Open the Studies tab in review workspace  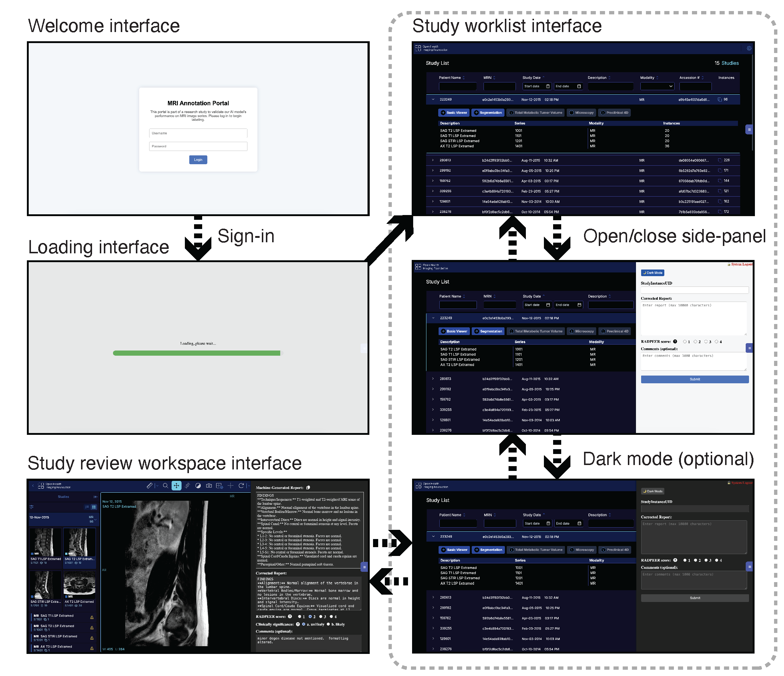click(63, 497)
